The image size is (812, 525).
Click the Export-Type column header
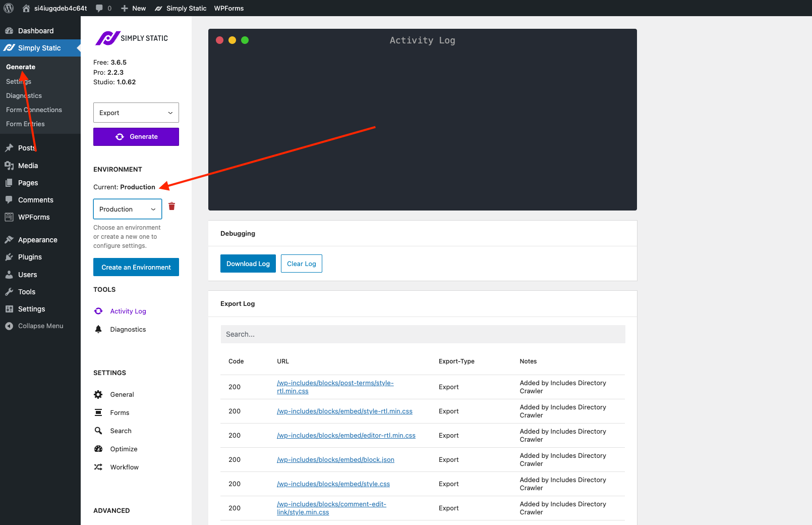(456, 361)
